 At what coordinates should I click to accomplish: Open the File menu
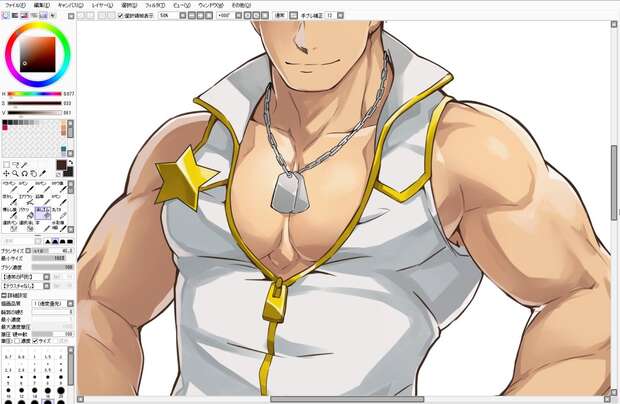(x=15, y=6)
